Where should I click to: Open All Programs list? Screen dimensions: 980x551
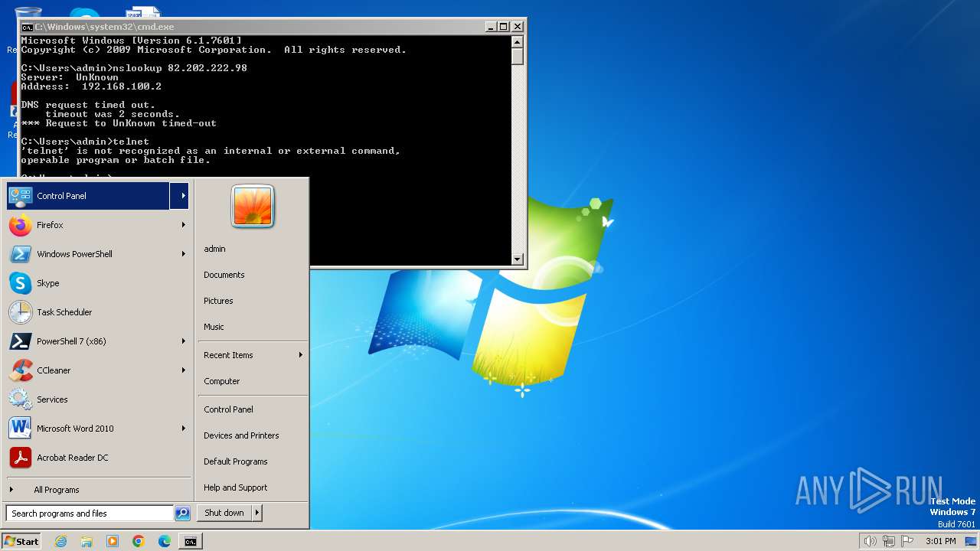(x=98, y=490)
